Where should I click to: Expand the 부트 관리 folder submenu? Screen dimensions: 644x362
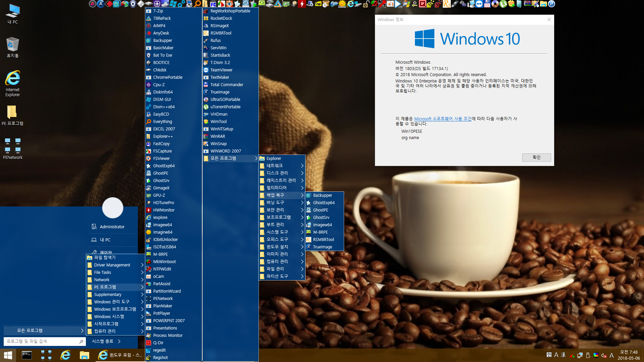[282, 225]
